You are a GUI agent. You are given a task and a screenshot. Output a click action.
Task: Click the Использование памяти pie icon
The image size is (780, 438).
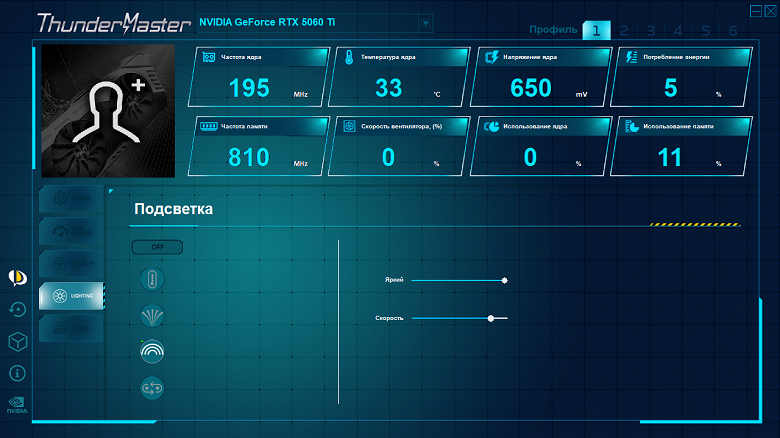coord(632,126)
